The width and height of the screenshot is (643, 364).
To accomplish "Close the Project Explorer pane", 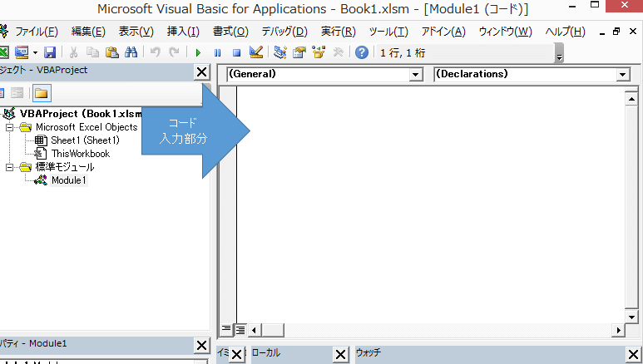I will [201, 72].
